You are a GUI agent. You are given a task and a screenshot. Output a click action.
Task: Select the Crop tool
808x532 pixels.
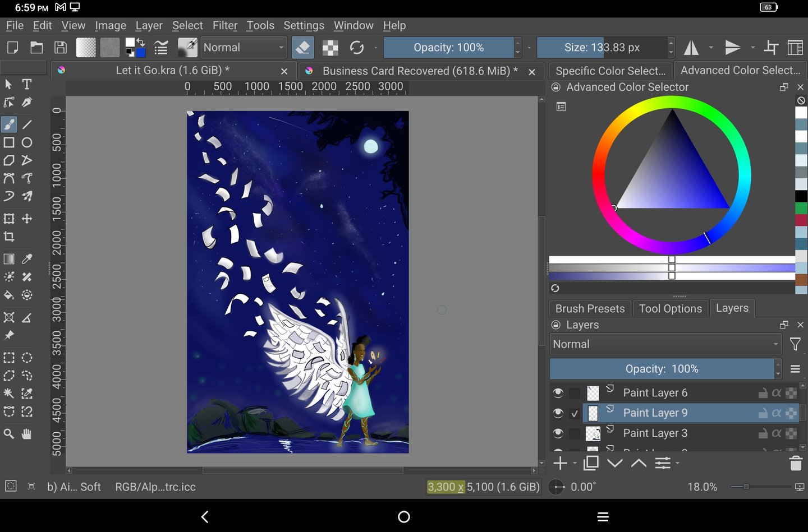coord(9,237)
